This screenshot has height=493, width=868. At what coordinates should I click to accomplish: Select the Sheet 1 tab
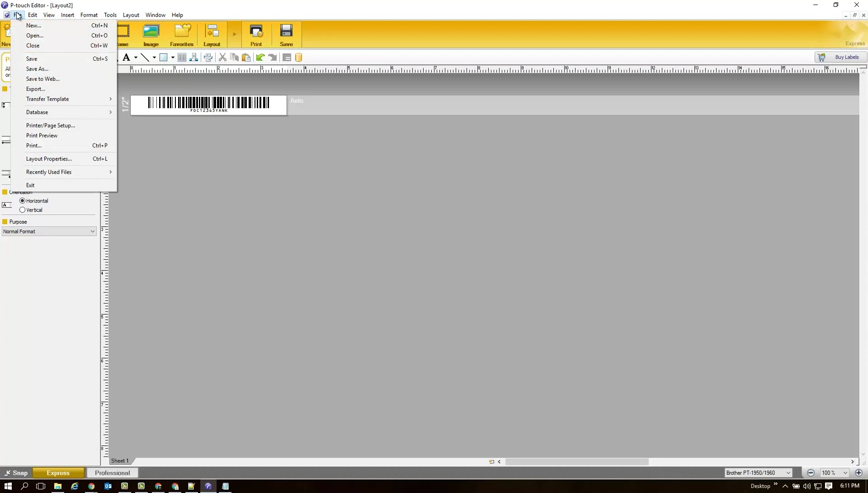point(120,461)
